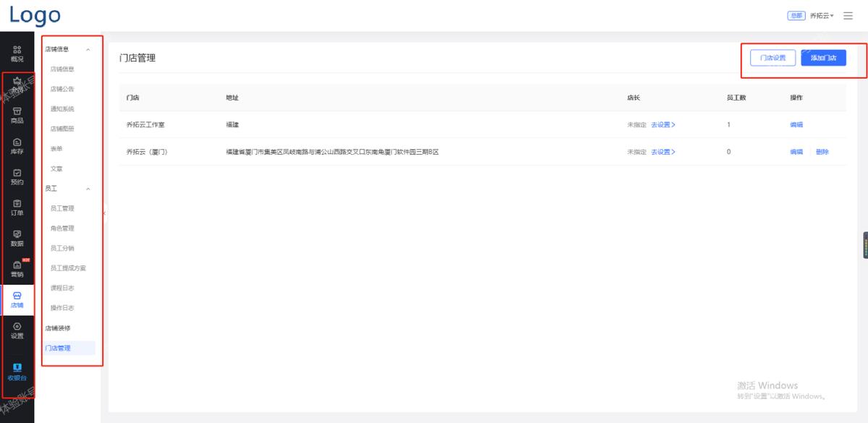The width and height of the screenshot is (868, 423).
Task: Open the 概况 overview icon in sidebar
Action: pyautogui.click(x=17, y=51)
